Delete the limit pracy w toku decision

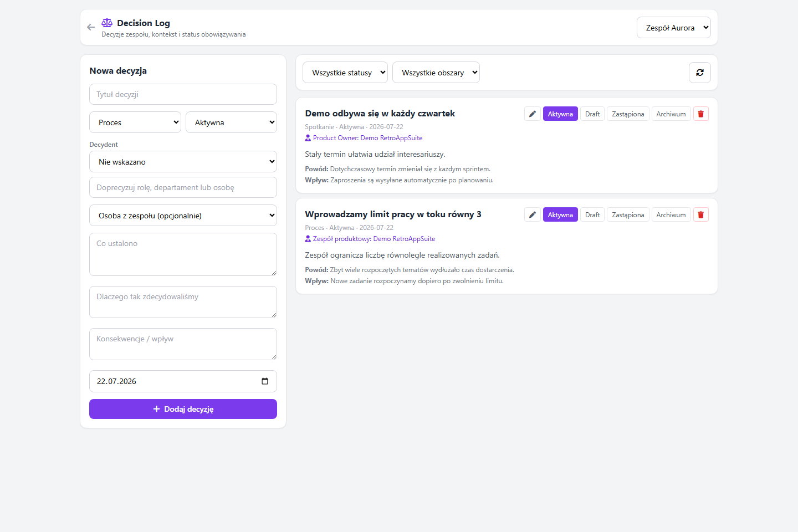701,214
